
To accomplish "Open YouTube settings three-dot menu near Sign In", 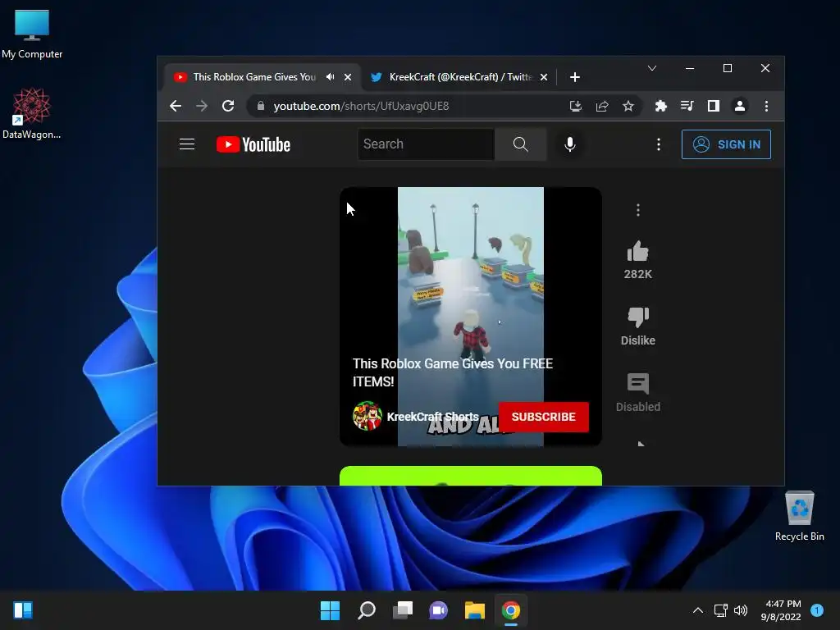I will click(x=659, y=144).
